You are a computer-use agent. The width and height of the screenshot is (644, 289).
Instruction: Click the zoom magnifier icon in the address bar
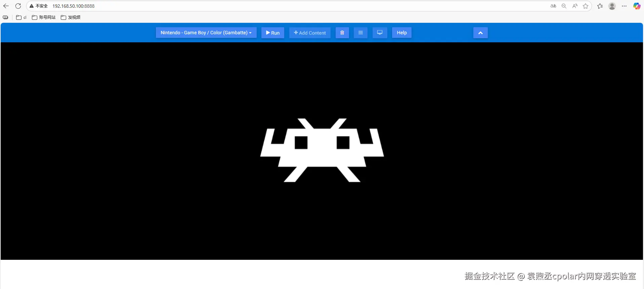pyautogui.click(x=564, y=6)
